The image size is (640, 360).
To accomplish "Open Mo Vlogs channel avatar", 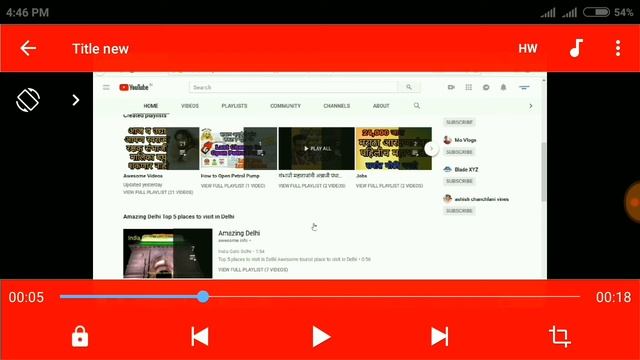I will [x=447, y=140].
